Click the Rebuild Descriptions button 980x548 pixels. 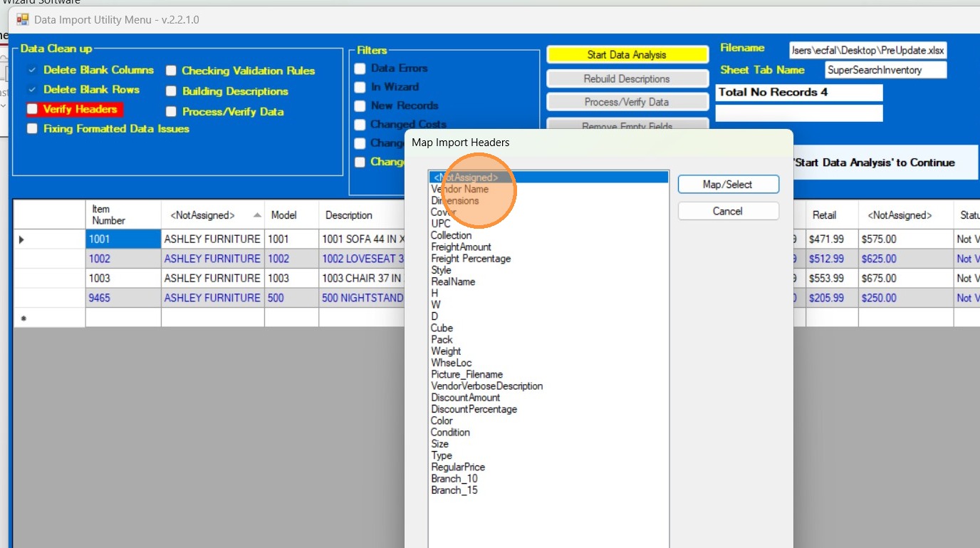pos(627,78)
